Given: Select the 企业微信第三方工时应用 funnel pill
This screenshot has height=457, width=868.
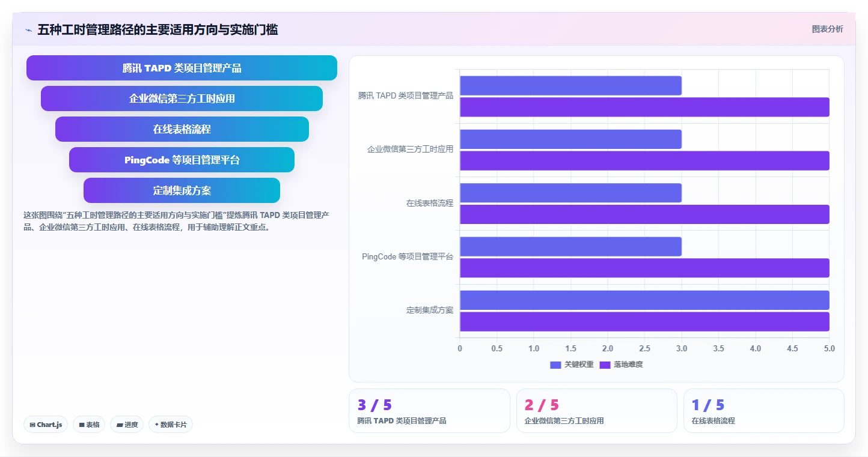Looking at the screenshot, I should click(182, 98).
